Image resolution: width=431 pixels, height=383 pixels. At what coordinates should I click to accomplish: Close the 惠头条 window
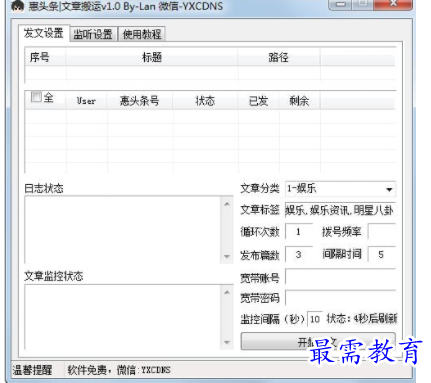[x=393, y=4]
